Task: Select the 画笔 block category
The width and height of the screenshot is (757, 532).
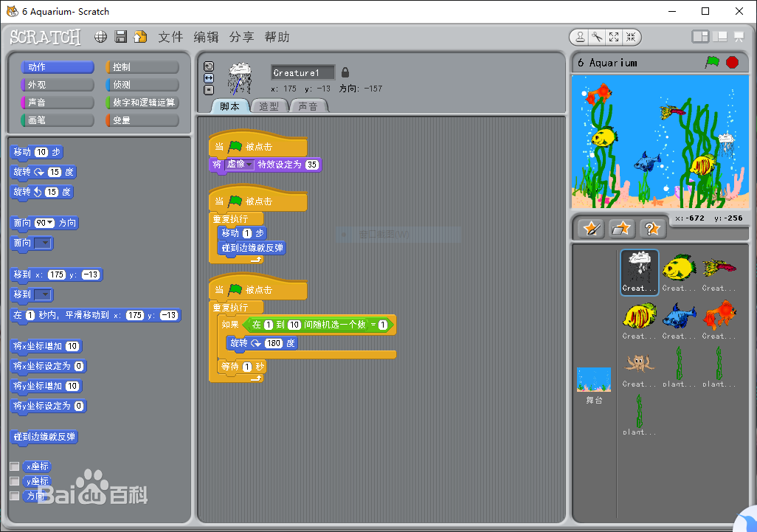Action: 58,120
